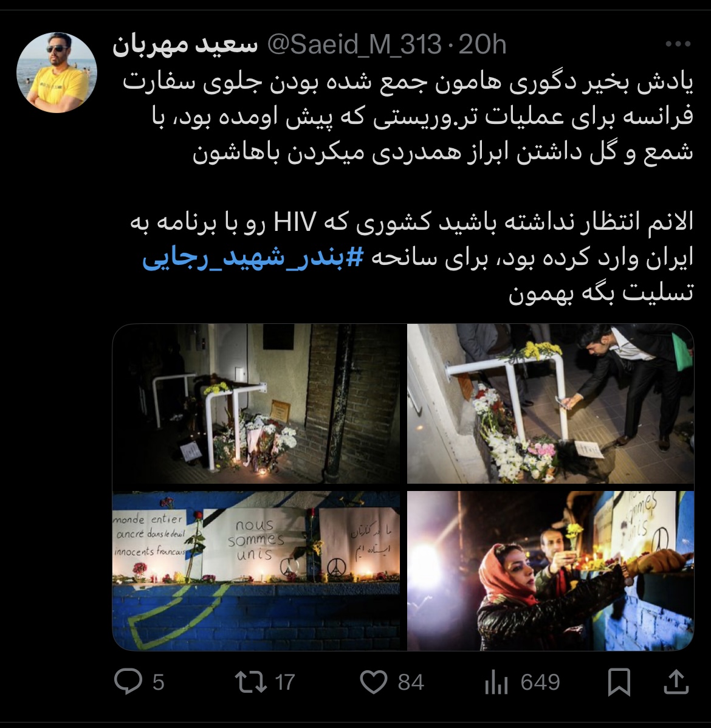Viewport: 711px width, 728px height.
Task: Open photo of man bending near flowers
Action: (x=551, y=404)
